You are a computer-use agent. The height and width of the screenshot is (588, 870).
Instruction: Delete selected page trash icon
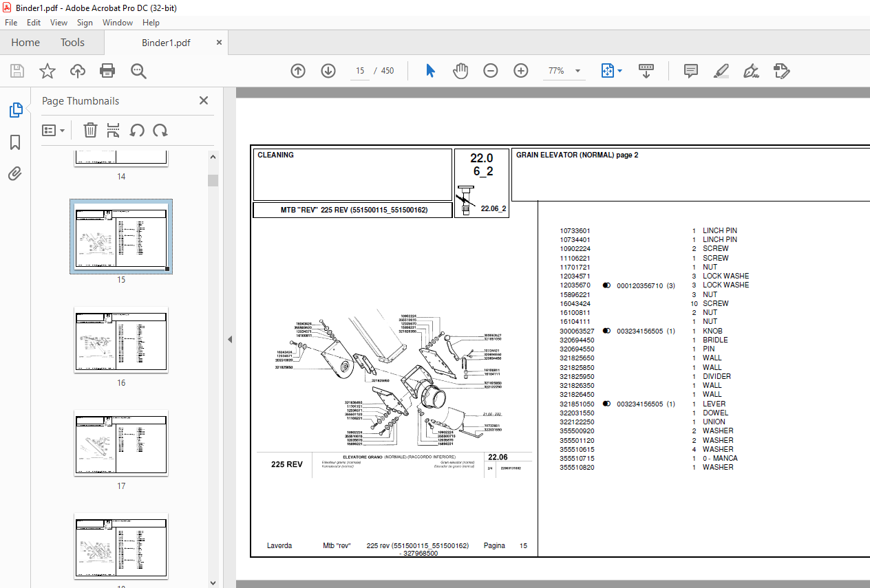coord(90,130)
